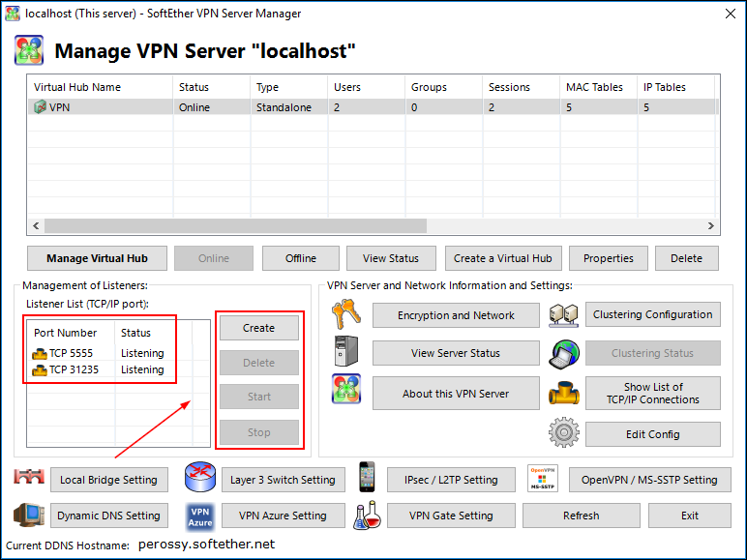
Task: Open Encryption and Network settings
Action: point(456,315)
